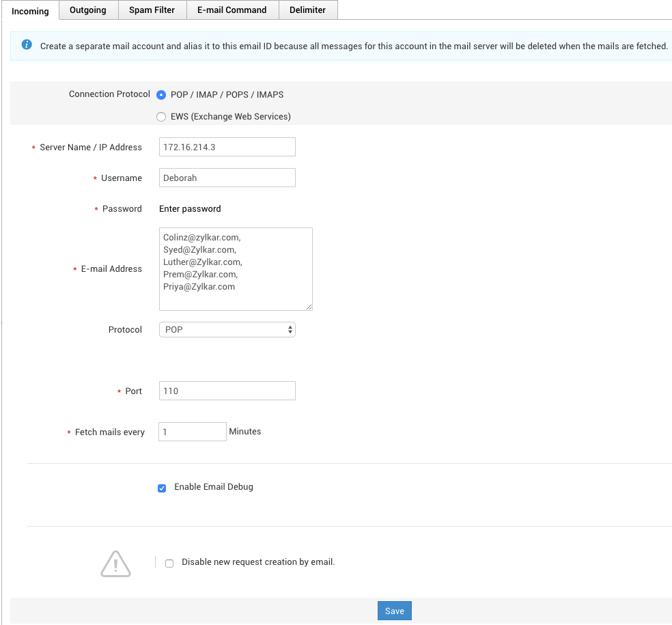Click the blue info icon in banner
Viewport: 672px width, 625px height.
pyautogui.click(x=27, y=45)
